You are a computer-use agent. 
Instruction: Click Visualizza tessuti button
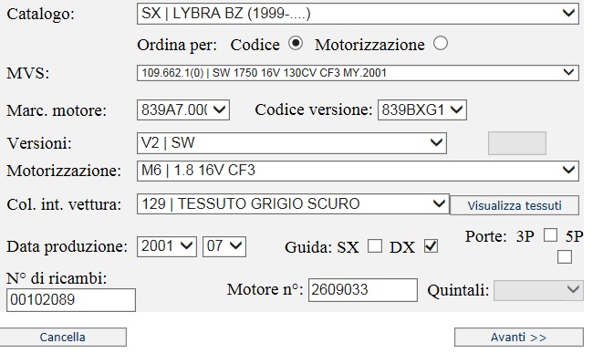[515, 205]
